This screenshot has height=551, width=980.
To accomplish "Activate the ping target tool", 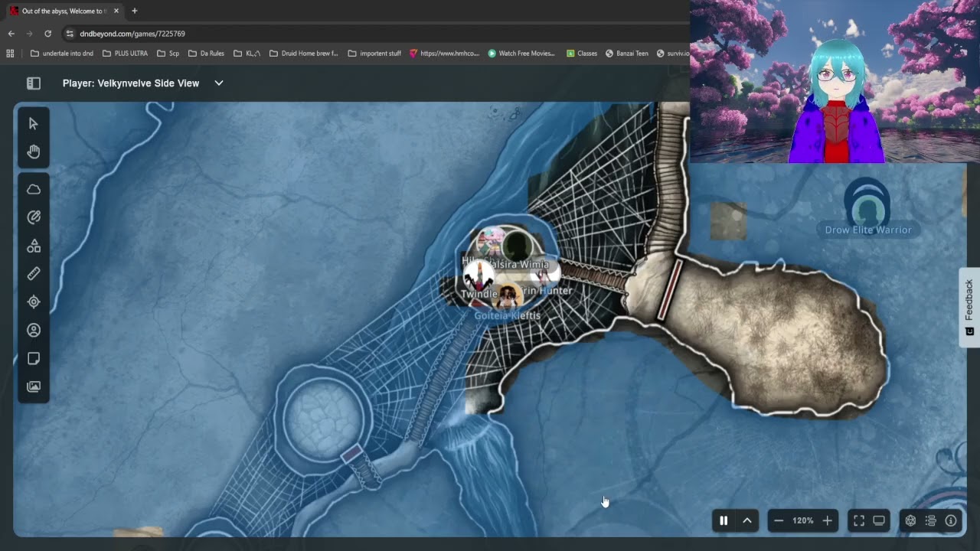I will click(34, 302).
